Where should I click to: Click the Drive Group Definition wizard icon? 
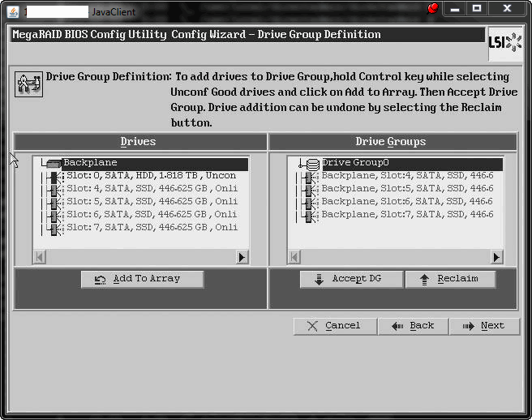point(28,84)
